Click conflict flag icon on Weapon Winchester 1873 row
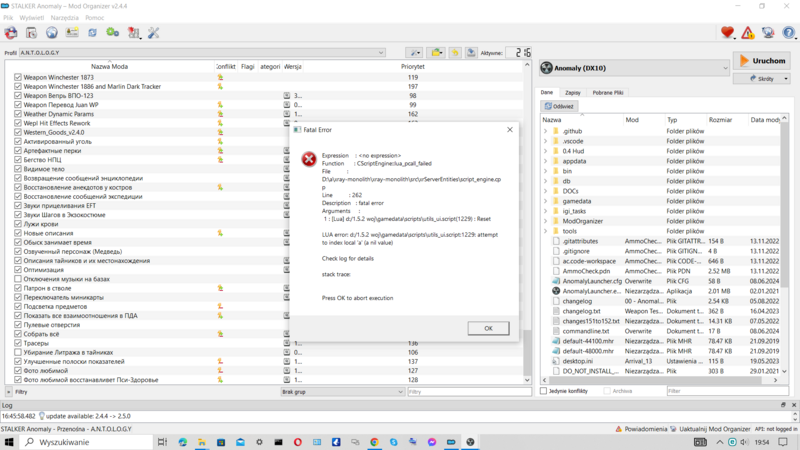Viewport: 800px width, 450px height. click(x=220, y=78)
